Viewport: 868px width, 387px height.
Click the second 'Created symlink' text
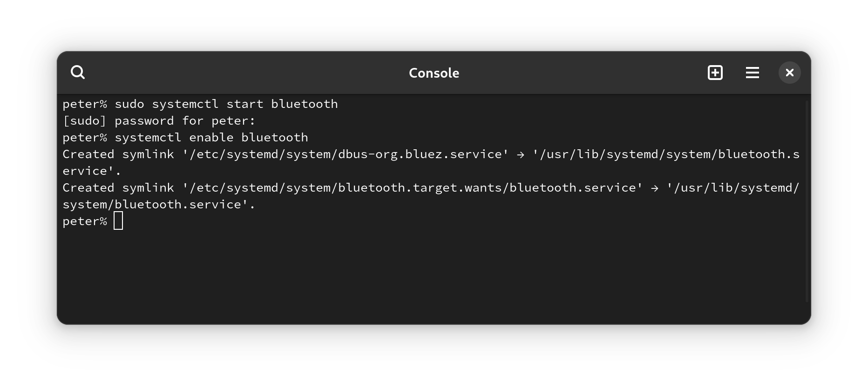[x=118, y=187]
